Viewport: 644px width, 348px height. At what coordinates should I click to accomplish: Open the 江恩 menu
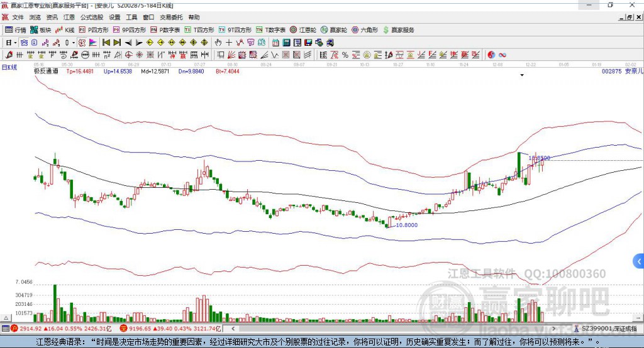point(69,17)
